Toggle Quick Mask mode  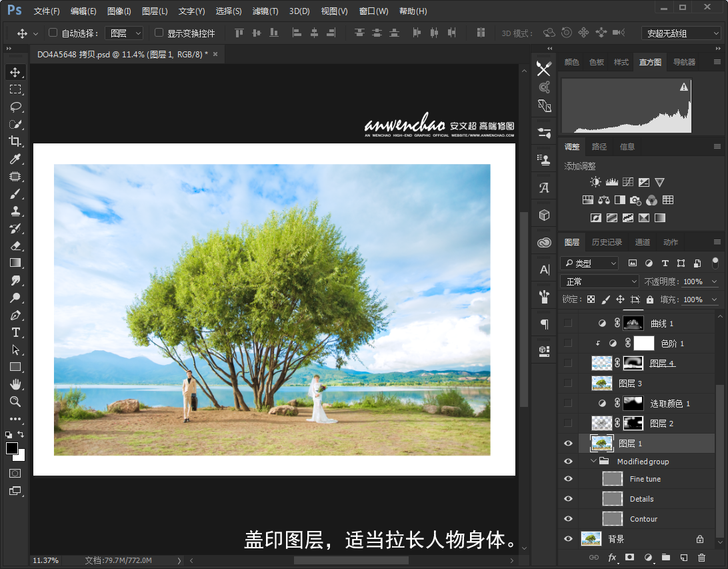pyautogui.click(x=15, y=474)
